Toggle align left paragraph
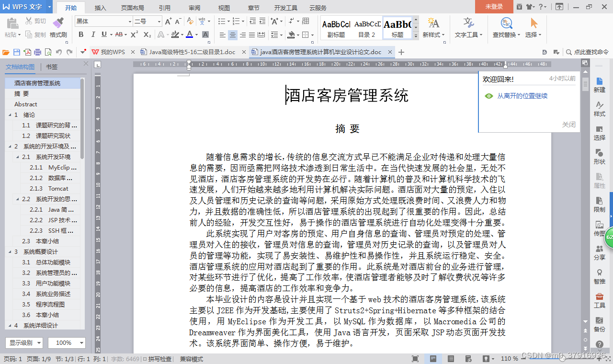613x364 pixels. click(x=223, y=34)
